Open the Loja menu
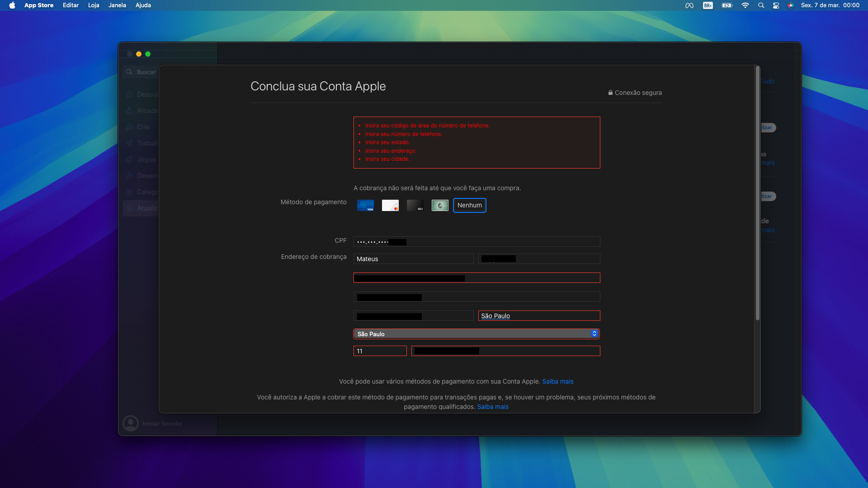The image size is (868, 488). point(94,5)
